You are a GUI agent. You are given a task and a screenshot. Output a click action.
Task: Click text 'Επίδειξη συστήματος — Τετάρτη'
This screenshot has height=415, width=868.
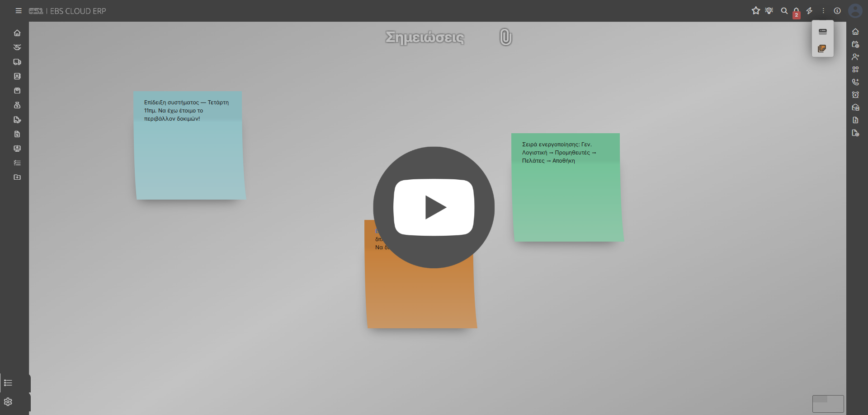pyautogui.click(x=186, y=103)
